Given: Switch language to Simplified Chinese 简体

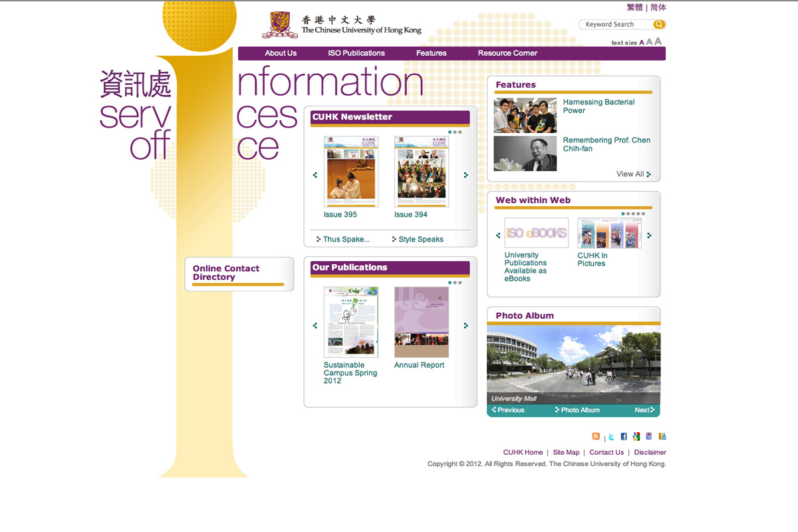Looking at the screenshot, I should [658, 7].
